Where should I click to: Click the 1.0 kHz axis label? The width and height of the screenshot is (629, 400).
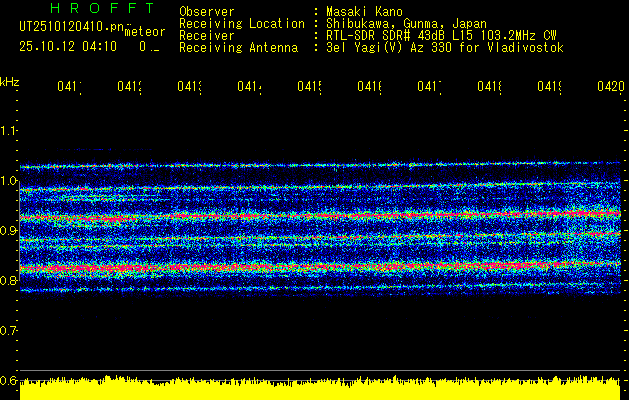[x=9, y=181]
